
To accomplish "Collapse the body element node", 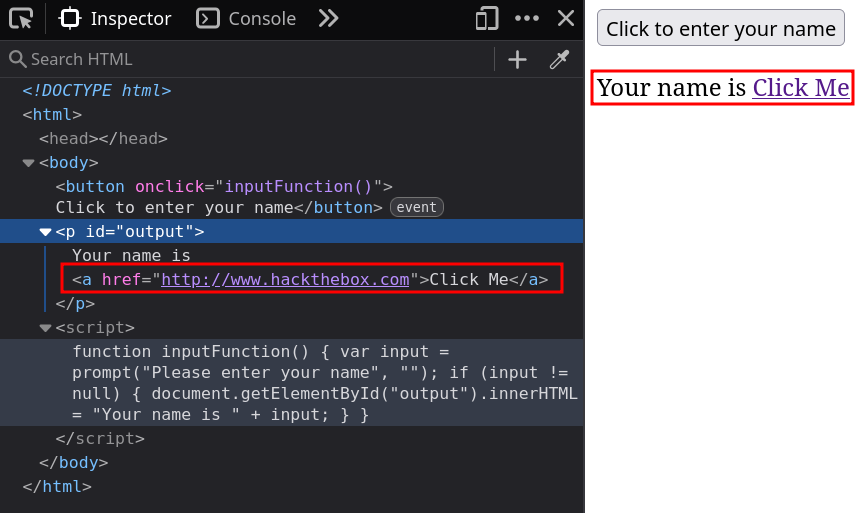I will pos(28,163).
